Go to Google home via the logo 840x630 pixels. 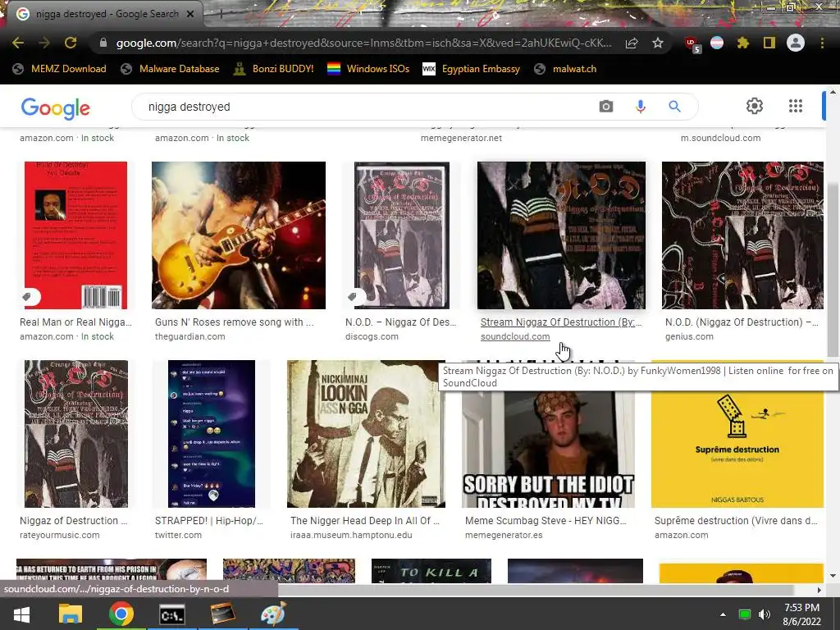click(56, 108)
